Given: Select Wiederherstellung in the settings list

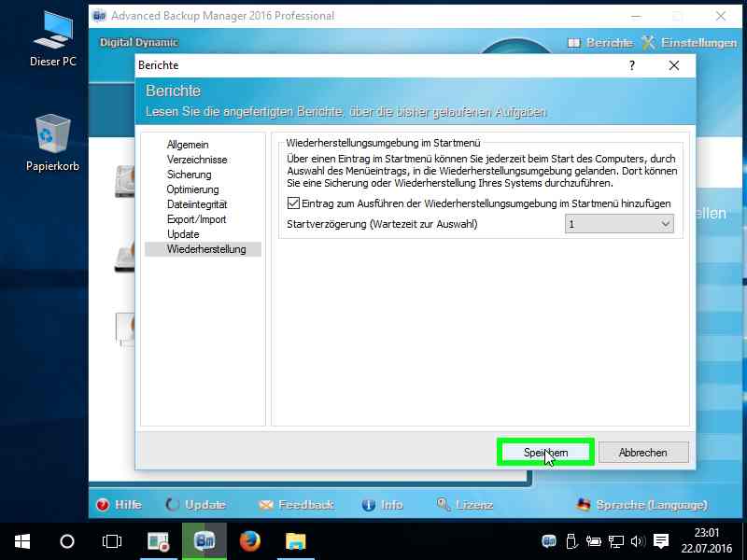Looking at the screenshot, I should [x=204, y=249].
